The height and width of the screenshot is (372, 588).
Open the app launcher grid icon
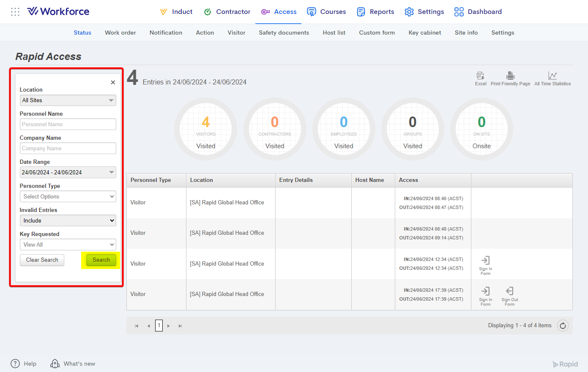point(15,12)
